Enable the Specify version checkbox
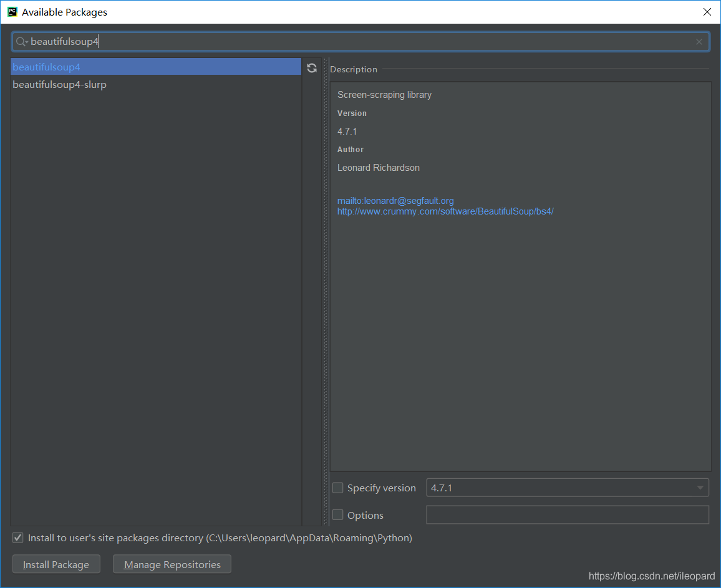Screen dimensions: 721x588 (x=338, y=488)
